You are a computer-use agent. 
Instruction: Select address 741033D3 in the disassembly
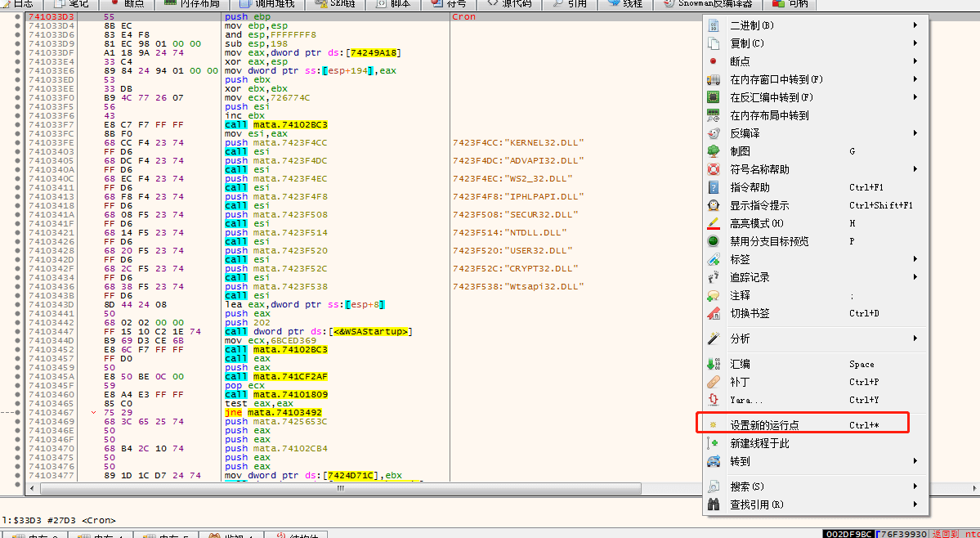51,17
